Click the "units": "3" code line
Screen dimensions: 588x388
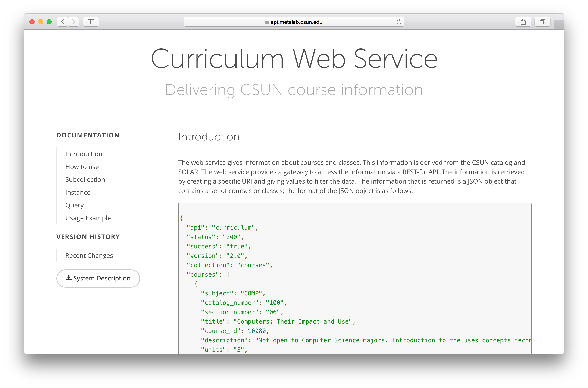tap(224, 350)
